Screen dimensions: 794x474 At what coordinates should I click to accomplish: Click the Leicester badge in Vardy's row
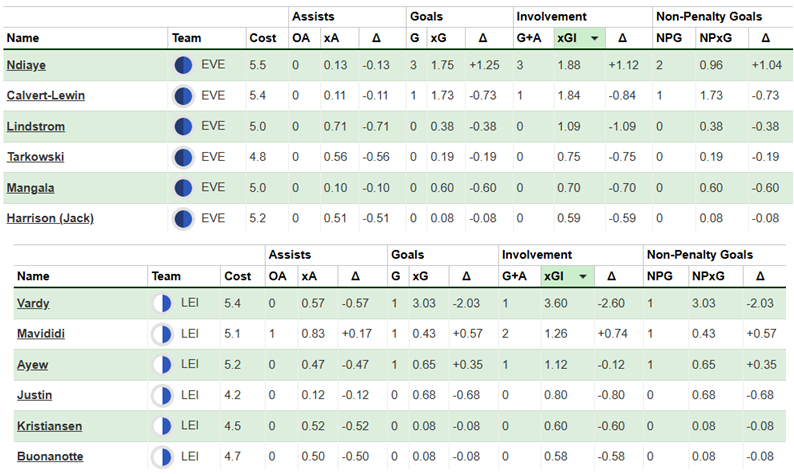(163, 303)
